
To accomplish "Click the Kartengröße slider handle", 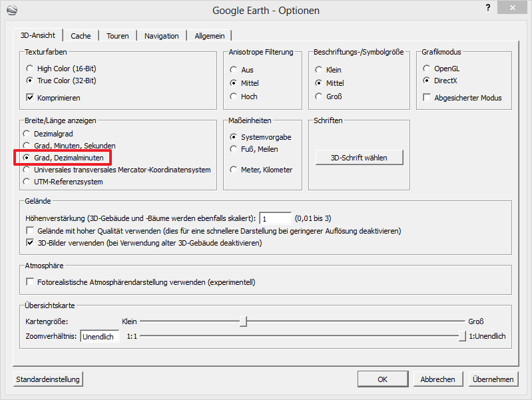I will (x=243, y=321).
